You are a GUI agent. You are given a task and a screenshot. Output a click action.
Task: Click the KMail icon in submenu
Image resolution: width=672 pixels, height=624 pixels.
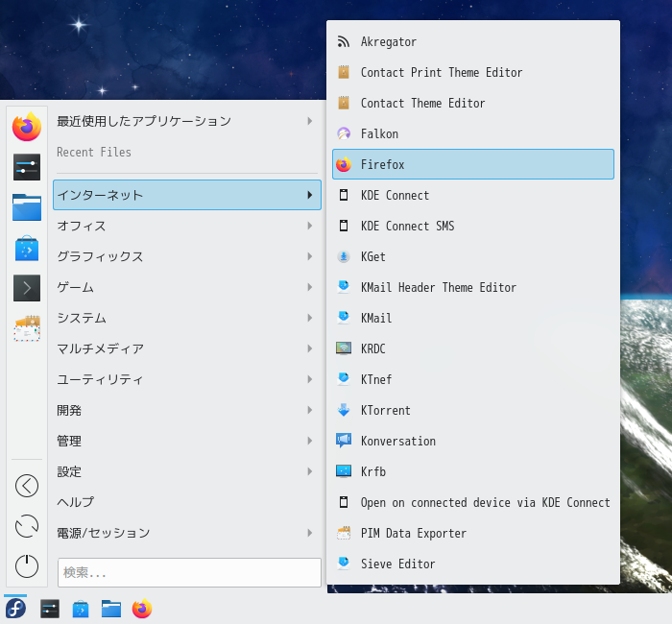(344, 318)
